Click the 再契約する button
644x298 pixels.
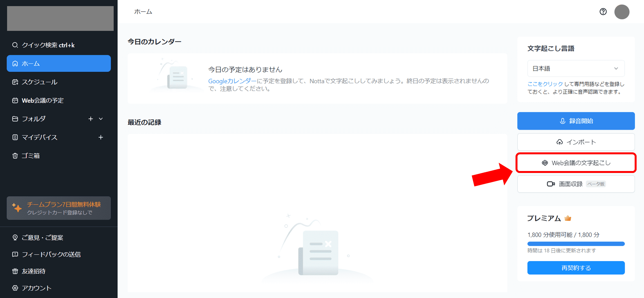(576, 268)
